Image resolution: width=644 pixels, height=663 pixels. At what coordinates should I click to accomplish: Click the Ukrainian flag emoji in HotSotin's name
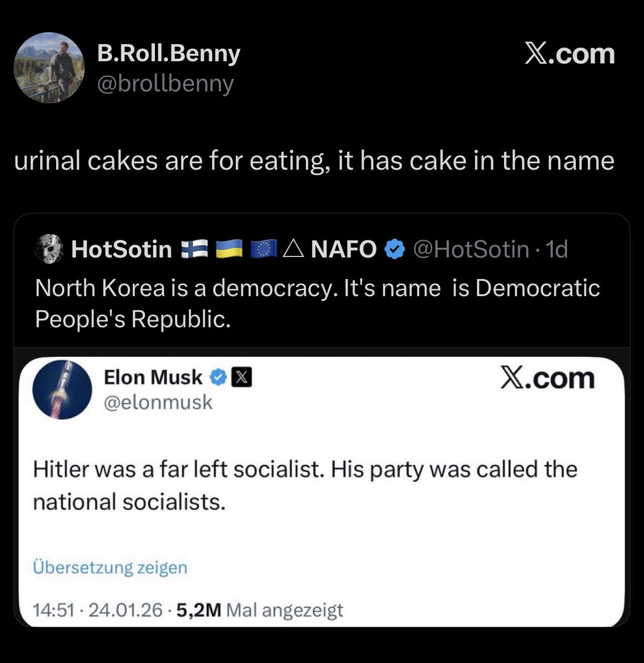[x=229, y=249]
